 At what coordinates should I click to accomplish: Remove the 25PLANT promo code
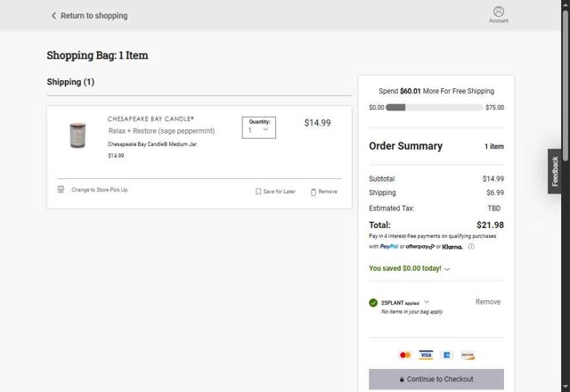[488, 302]
